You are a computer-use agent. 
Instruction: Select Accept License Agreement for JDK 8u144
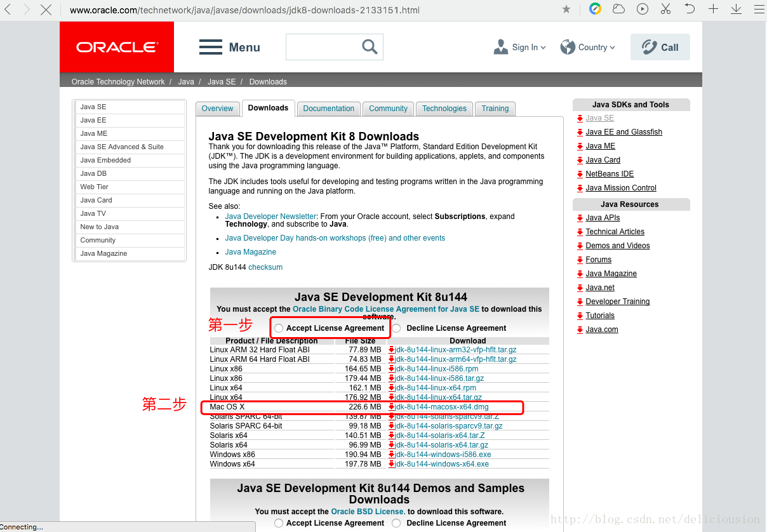279,328
